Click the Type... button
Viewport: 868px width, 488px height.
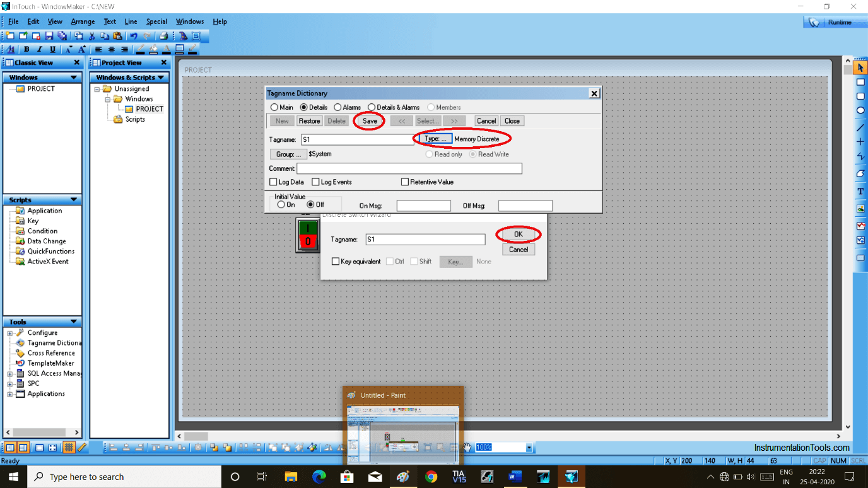tap(435, 139)
